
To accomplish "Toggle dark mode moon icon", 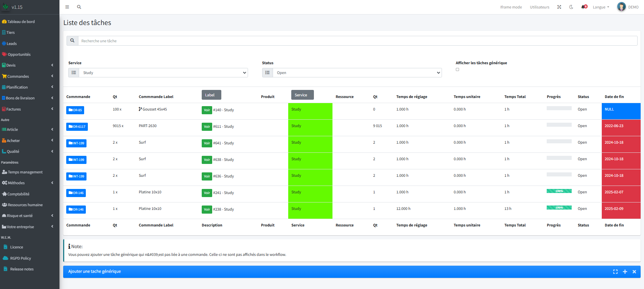I will coord(571,7).
